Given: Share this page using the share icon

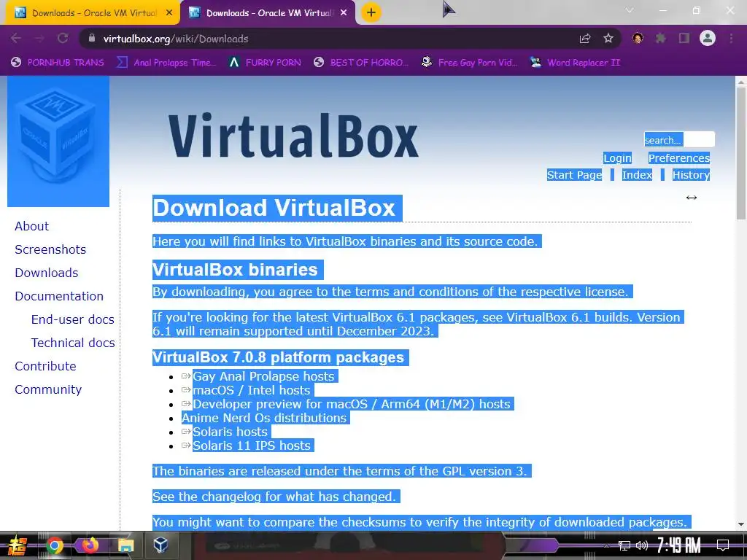Looking at the screenshot, I should (585, 39).
